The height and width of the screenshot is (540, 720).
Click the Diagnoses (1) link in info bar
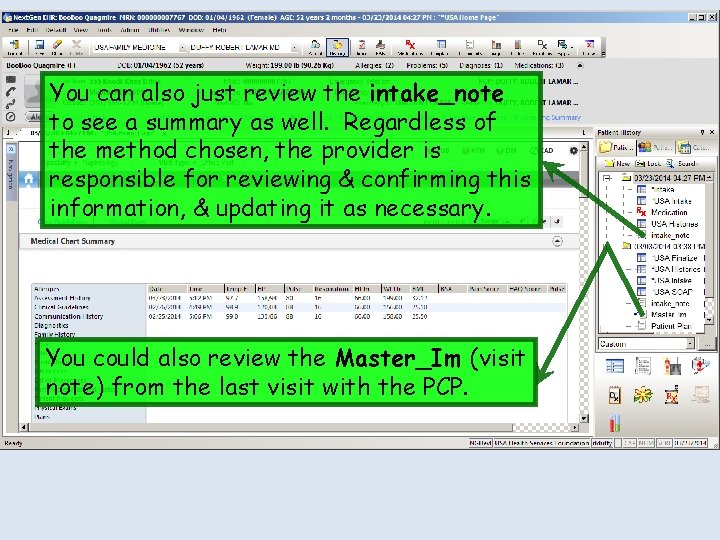[x=481, y=66]
